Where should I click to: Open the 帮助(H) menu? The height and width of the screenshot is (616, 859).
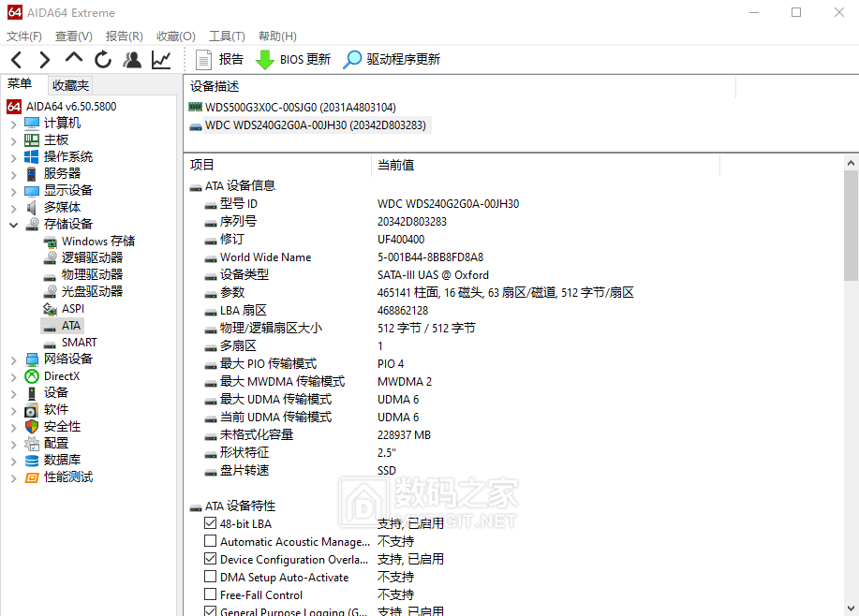[277, 37]
